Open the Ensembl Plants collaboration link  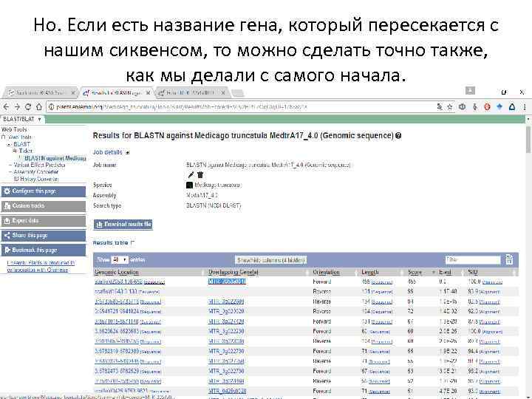[x=41, y=266]
